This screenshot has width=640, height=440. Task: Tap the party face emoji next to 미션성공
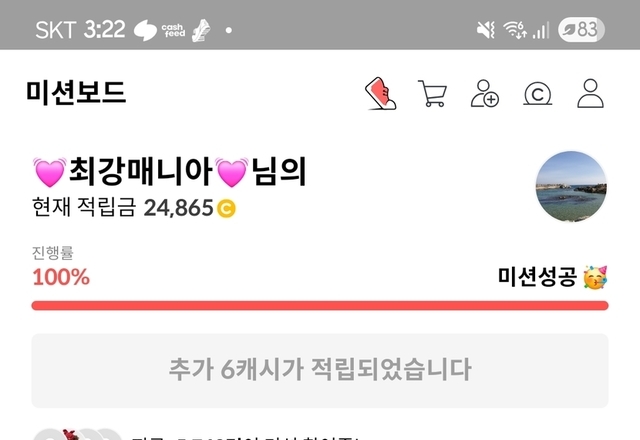595,277
